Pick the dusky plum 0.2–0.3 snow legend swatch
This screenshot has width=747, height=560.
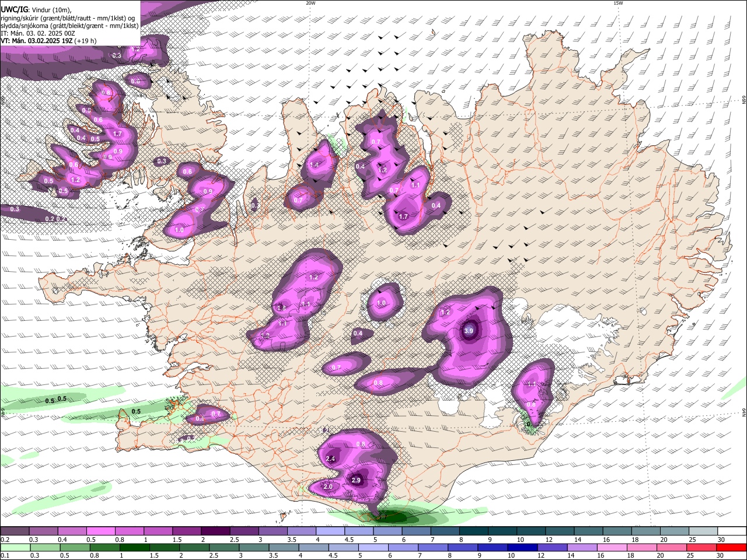(x=15, y=531)
